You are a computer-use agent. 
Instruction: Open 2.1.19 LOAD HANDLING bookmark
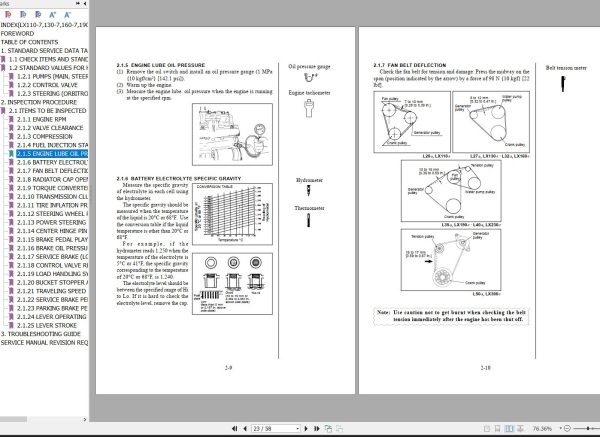coord(52,274)
